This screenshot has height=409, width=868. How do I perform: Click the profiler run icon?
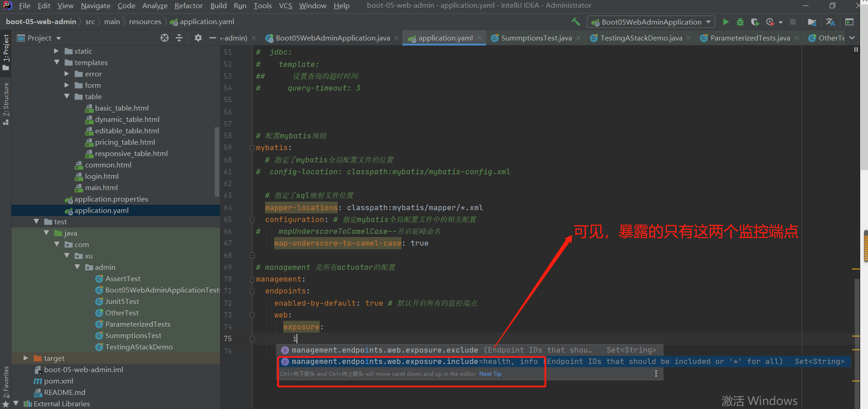click(x=770, y=22)
